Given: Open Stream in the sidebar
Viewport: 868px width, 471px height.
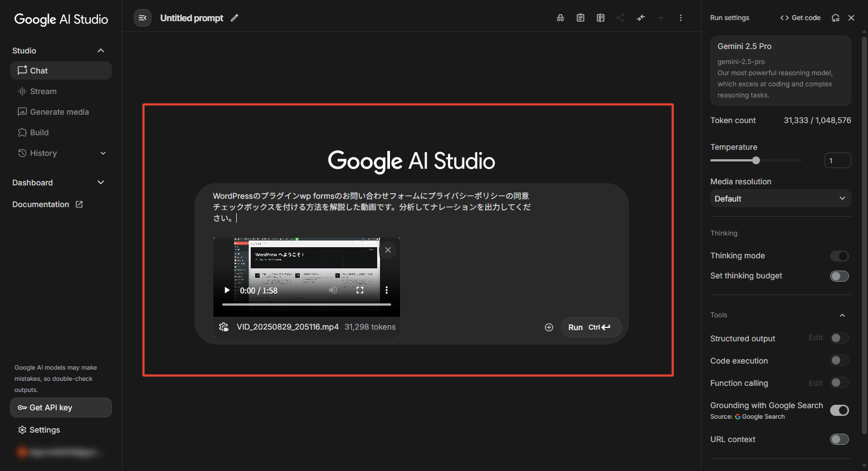Looking at the screenshot, I should (x=61, y=91).
